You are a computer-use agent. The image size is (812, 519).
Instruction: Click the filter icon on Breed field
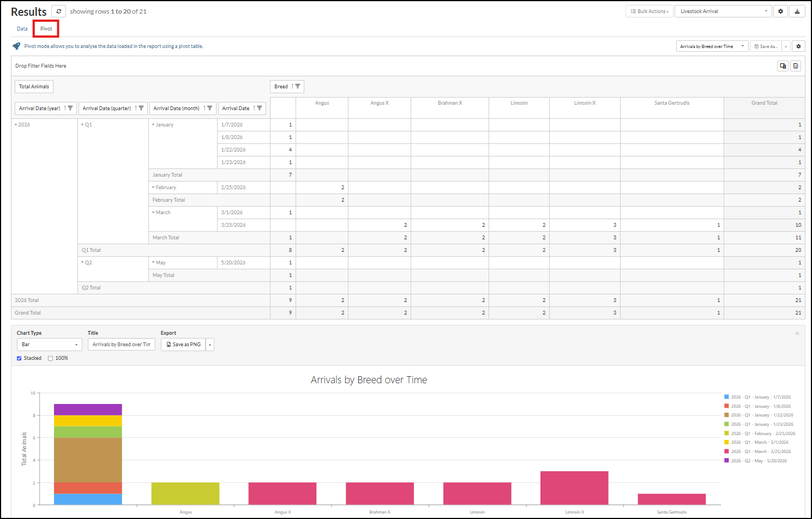point(298,86)
